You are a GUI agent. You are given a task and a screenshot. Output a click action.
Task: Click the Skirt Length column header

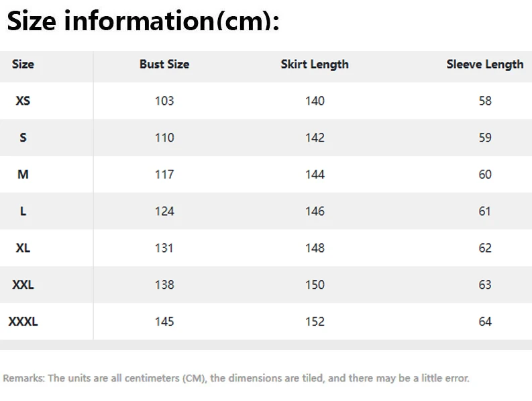[315, 64]
